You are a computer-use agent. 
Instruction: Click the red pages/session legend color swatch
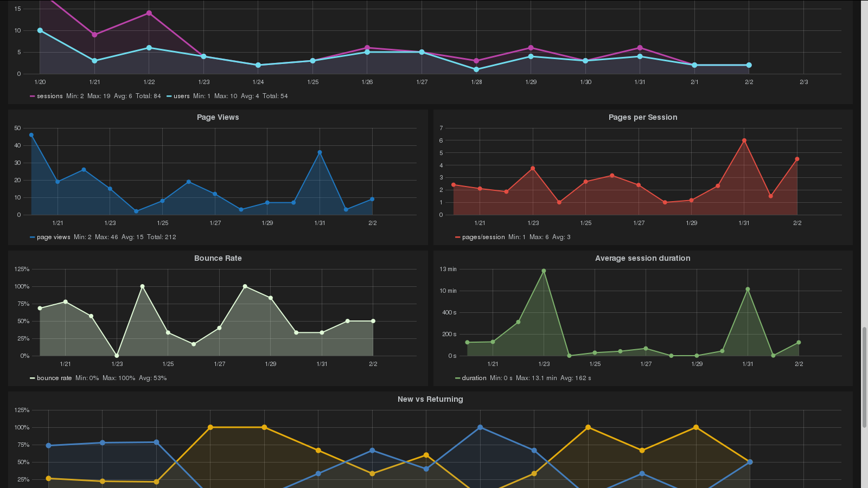[x=457, y=237]
